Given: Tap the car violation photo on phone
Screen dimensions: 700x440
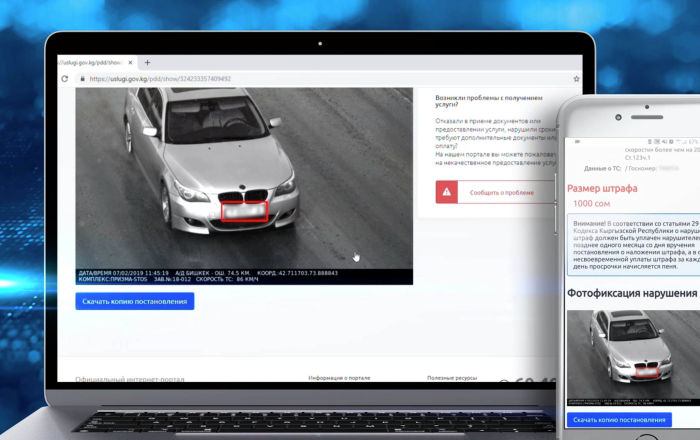Looking at the screenshot, I should click(x=632, y=356).
